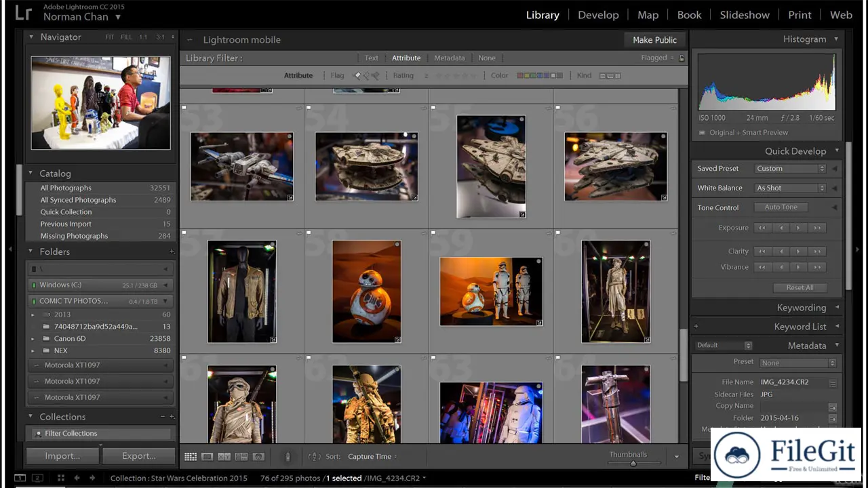Open Compare view (XY icon)
The width and height of the screenshot is (868, 488).
pos(224,457)
